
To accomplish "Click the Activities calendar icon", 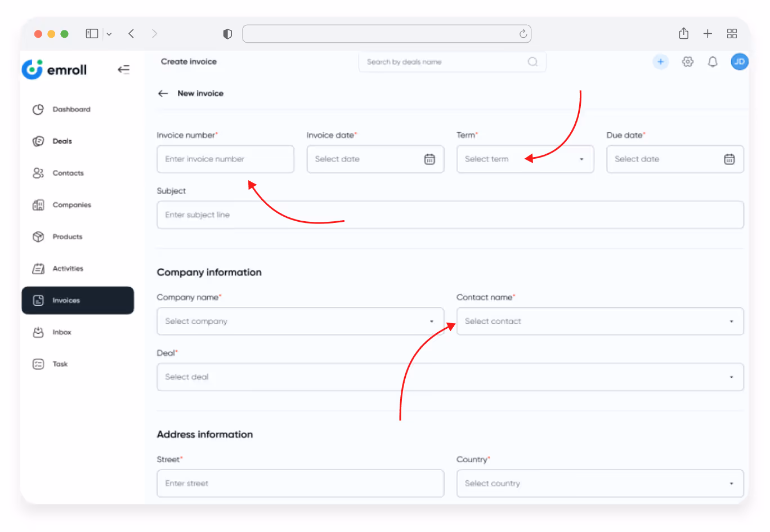I will point(38,269).
